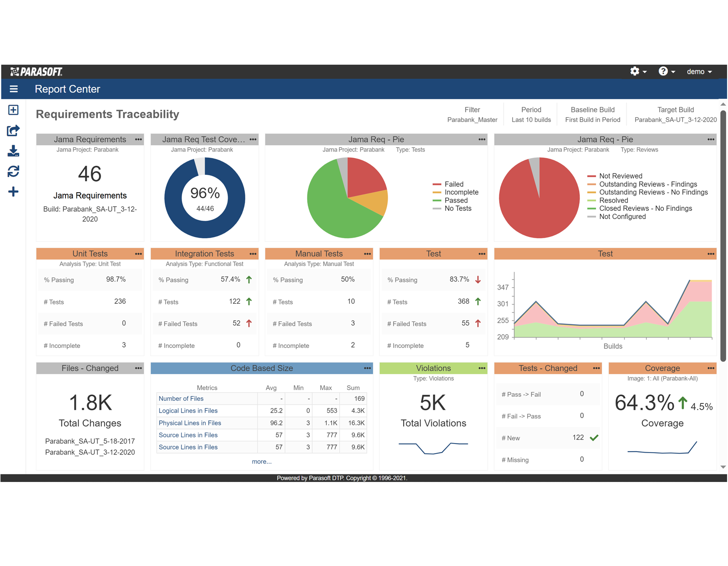Viewport: 728px width, 566px height.
Task: Open Jama Requirements widget options menu
Action: (x=138, y=139)
